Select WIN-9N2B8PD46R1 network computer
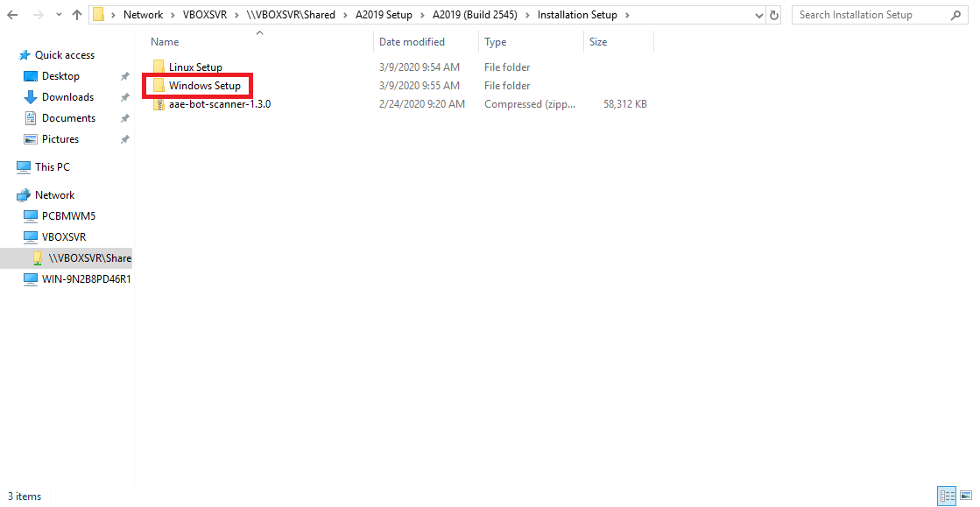Screen dimensions: 980x507 pos(86,279)
